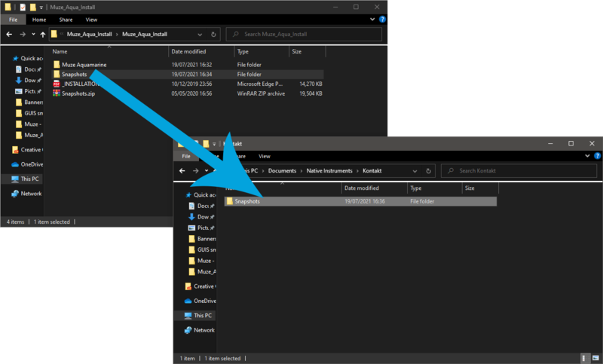Open Quick access in Muze_Aqua_Install sidebar
This screenshot has width=603, height=364.
coord(28,59)
